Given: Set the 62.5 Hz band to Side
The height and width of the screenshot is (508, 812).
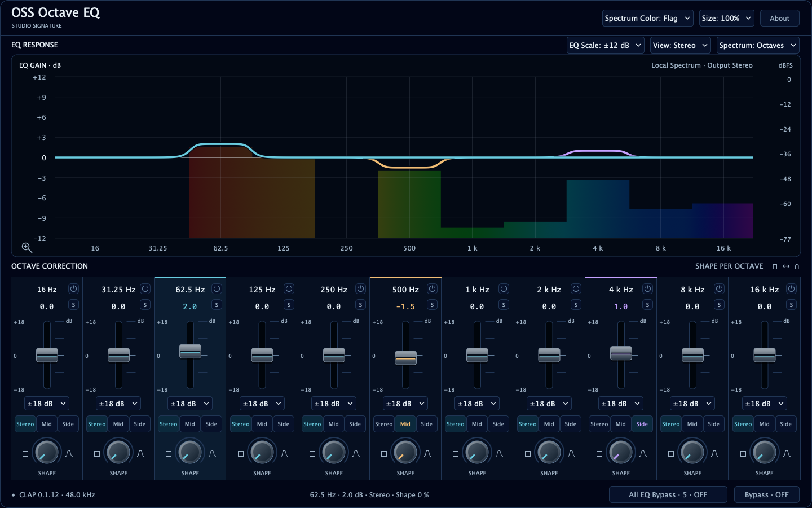Looking at the screenshot, I should click(211, 424).
